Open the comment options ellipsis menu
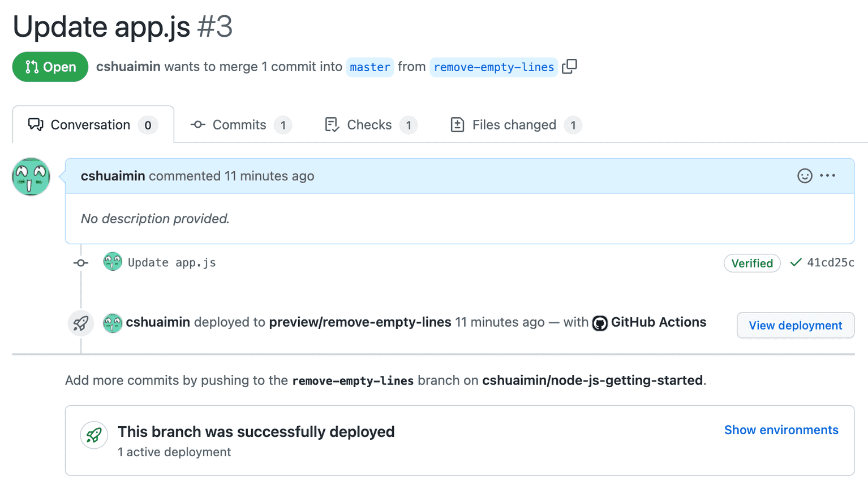868x485 pixels. click(x=828, y=176)
